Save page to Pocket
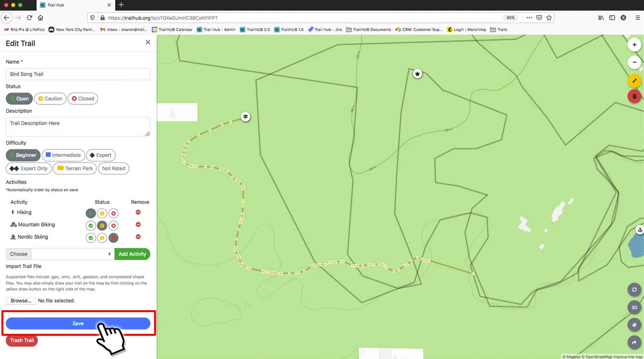The height and width of the screenshot is (359, 644). pyautogui.click(x=539, y=17)
